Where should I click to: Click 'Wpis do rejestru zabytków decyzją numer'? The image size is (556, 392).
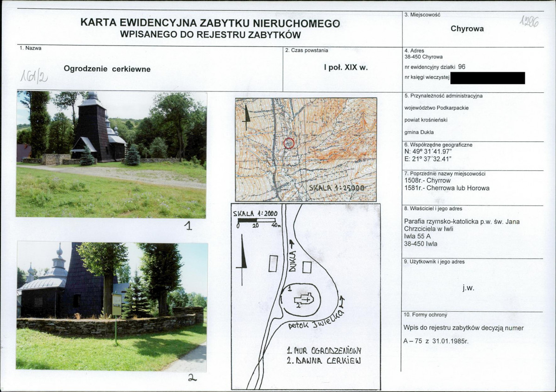pos(463,328)
